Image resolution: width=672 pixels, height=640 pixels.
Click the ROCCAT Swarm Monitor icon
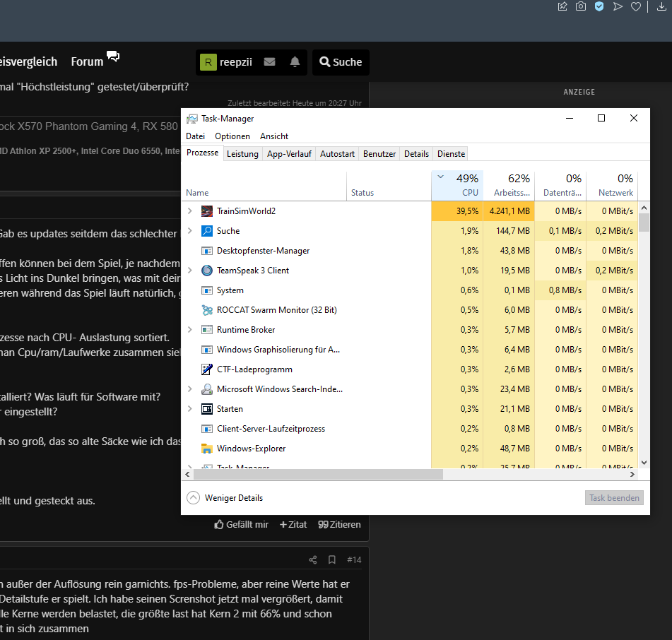click(207, 310)
